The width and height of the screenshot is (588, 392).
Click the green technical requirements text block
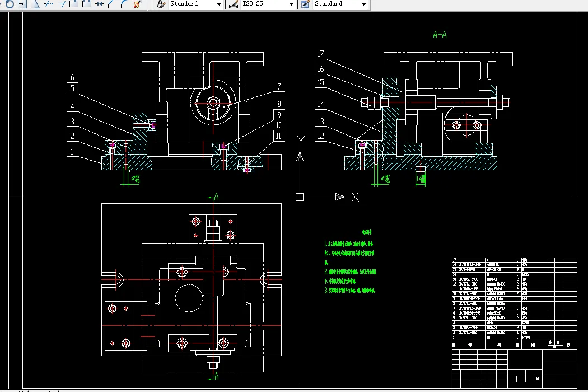pyautogui.click(x=350, y=262)
